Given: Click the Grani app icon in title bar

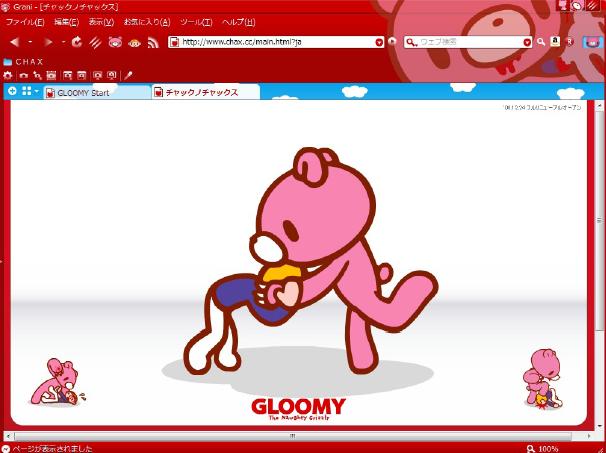Looking at the screenshot, I should pyautogui.click(x=5, y=7).
